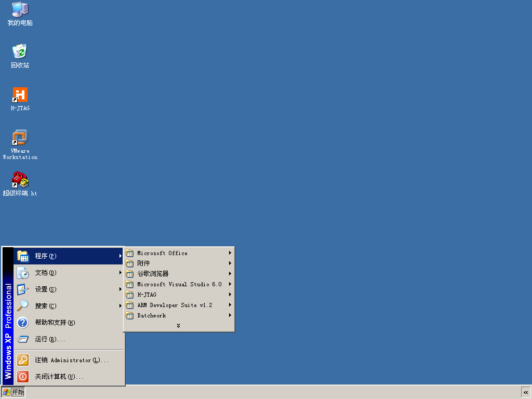Click the Batchwork folder icon
532x399 pixels.
click(129, 315)
